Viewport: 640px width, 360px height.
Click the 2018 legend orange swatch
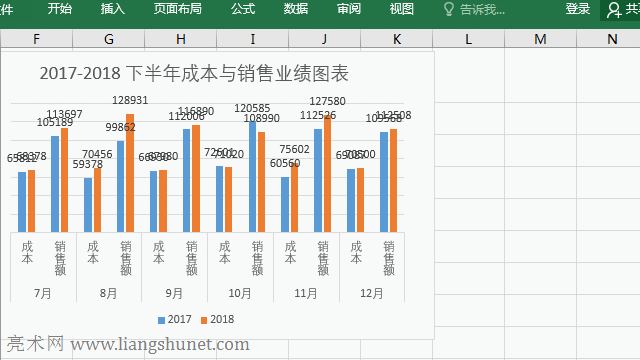click(204, 320)
